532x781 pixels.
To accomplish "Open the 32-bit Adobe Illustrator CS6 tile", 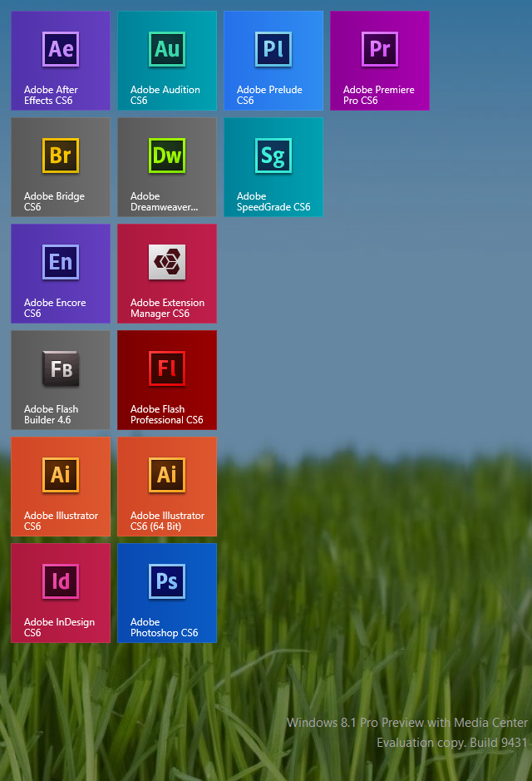I will [x=61, y=487].
